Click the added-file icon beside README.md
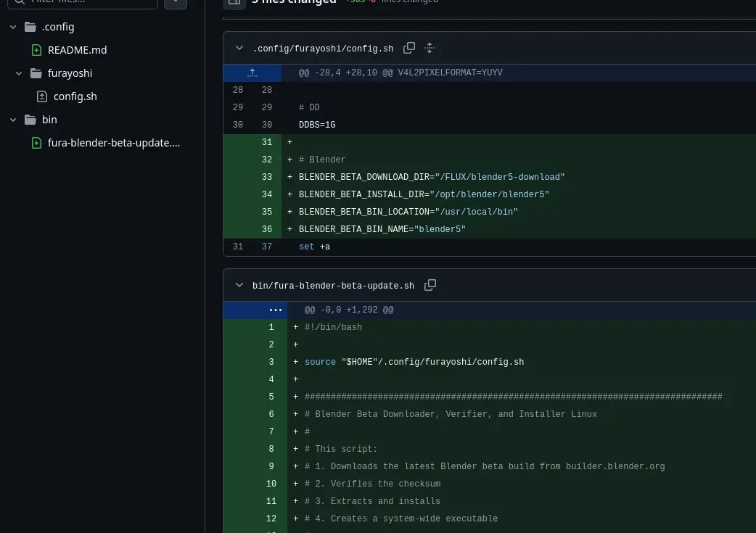756x533 pixels. [x=36, y=50]
